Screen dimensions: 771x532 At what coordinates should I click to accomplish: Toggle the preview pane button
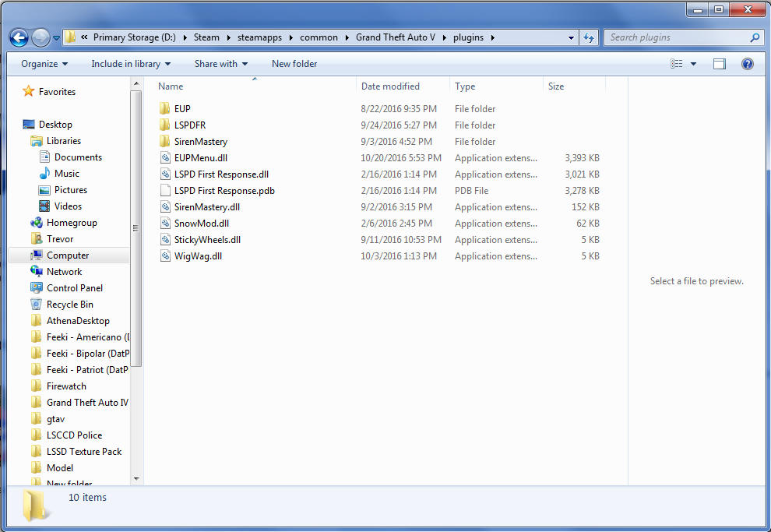pos(720,64)
